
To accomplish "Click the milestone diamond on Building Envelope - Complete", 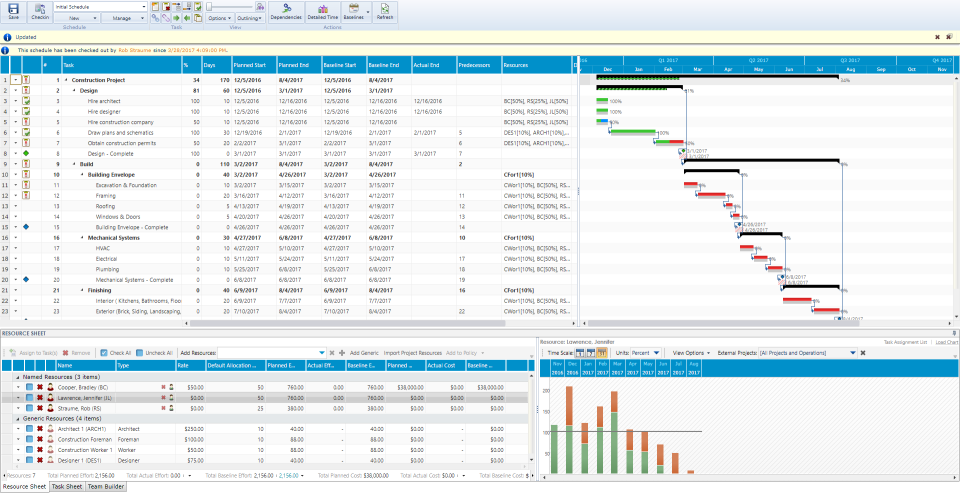I will pos(26,227).
